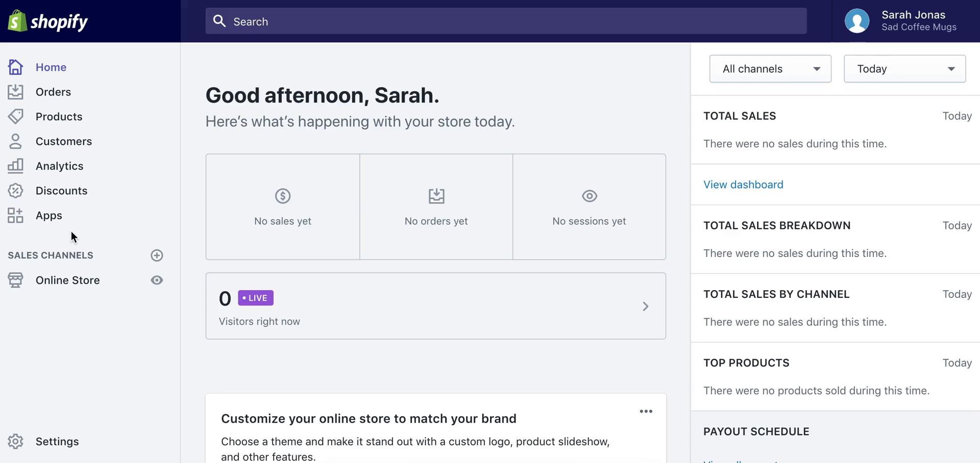980x463 pixels.
Task: Open the All channels dropdown
Action: pos(770,68)
